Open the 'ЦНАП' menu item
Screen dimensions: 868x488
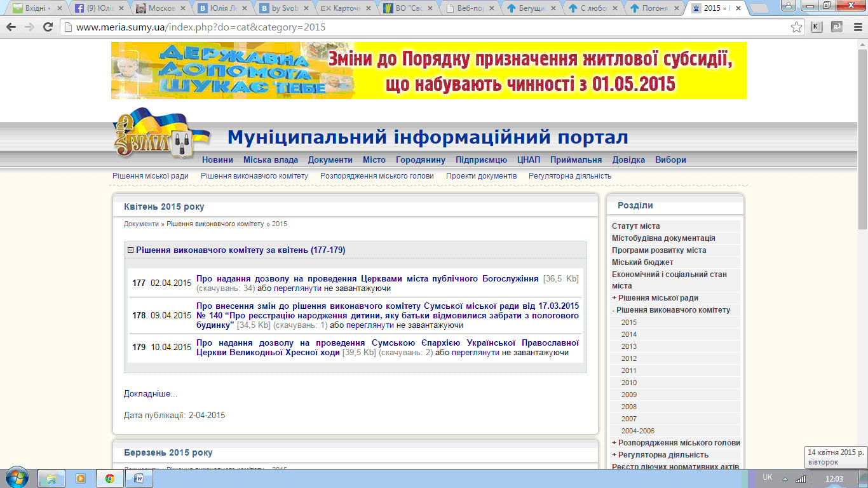point(529,160)
